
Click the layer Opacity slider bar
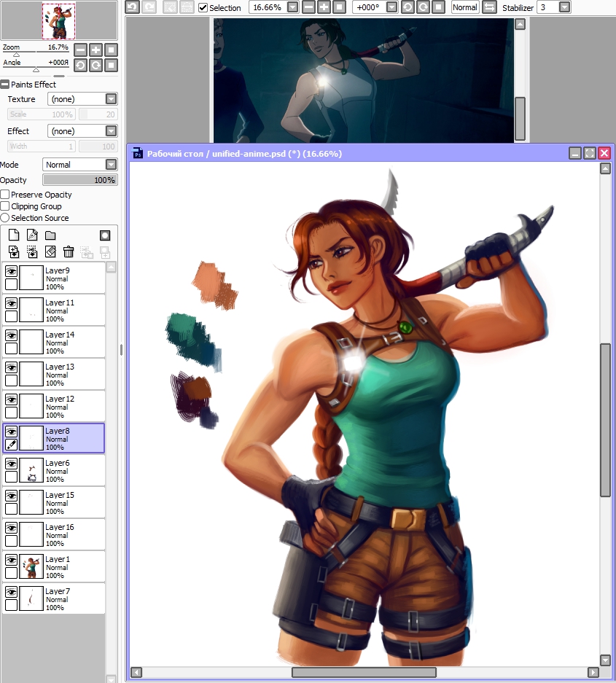(80, 180)
